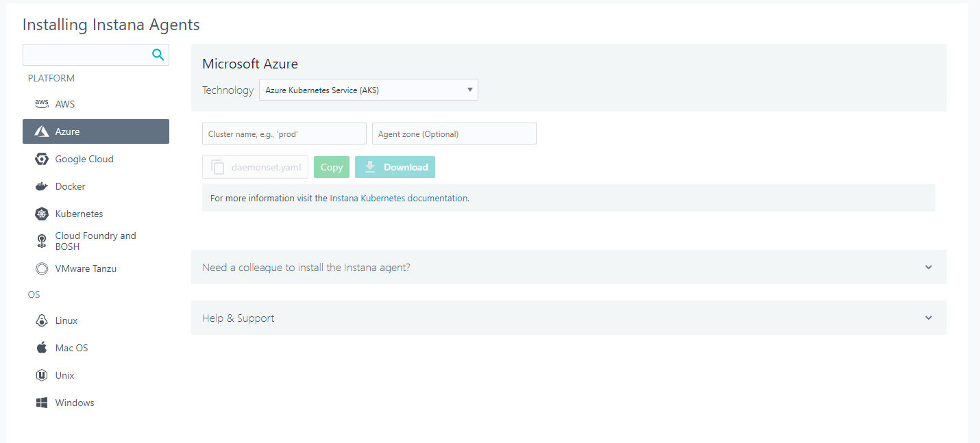Viewport: 980px width, 443px height.
Task: Click the PLATFORM section label
Action: pos(51,78)
